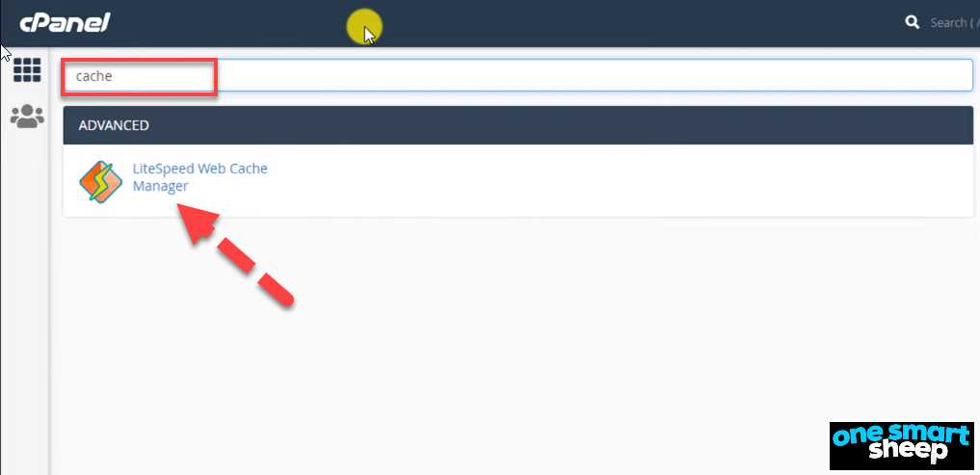
Task: Focus the top-right Search field
Action: [954, 23]
